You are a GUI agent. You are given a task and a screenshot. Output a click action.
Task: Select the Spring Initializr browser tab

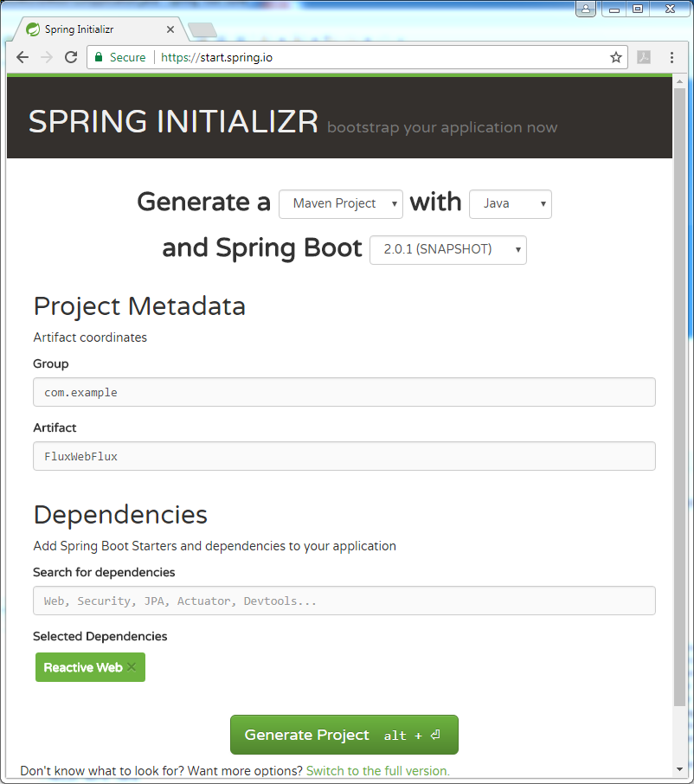point(100,29)
